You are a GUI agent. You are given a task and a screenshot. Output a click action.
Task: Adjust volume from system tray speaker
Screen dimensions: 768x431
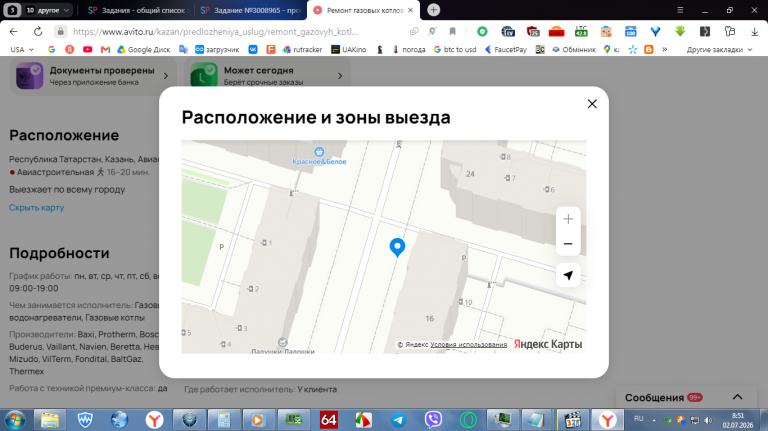pyautogui.click(x=708, y=420)
